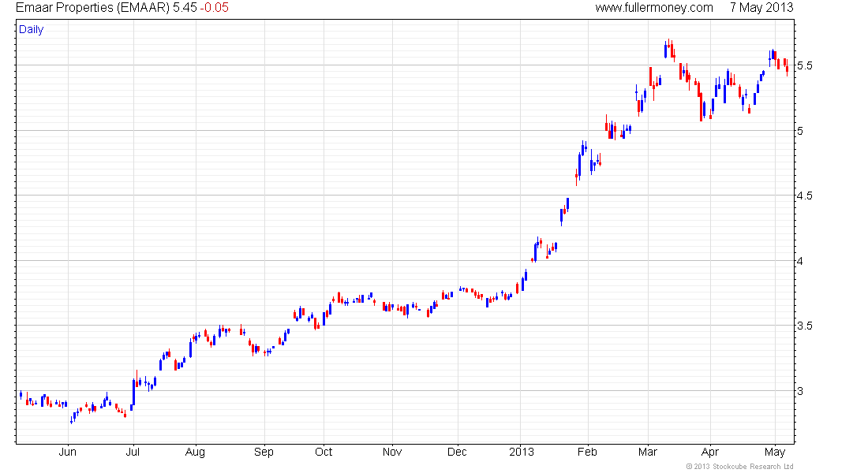The image size is (868, 473).
Task: Click the 4.5 price level label
Action: (805, 196)
